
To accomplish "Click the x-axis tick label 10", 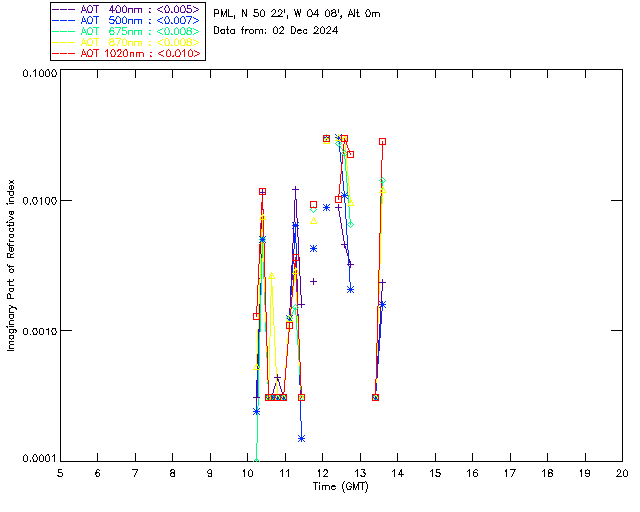I will click(x=247, y=473).
